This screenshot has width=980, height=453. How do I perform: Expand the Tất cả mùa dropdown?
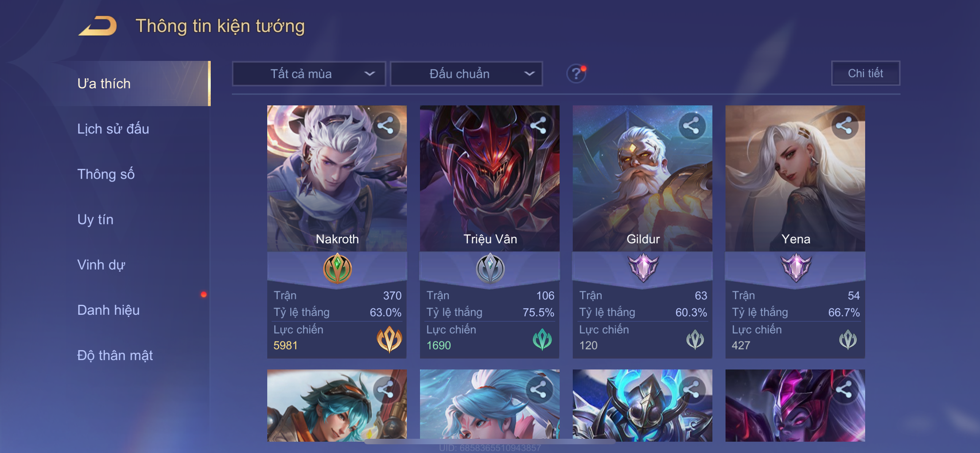(309, 73)
